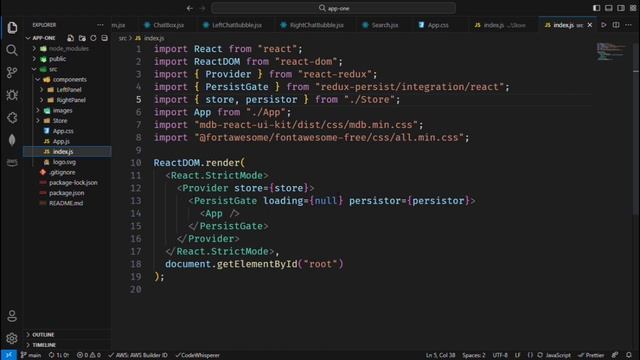
Task: Open the Manage gear icon
Action: pos(12,338)
